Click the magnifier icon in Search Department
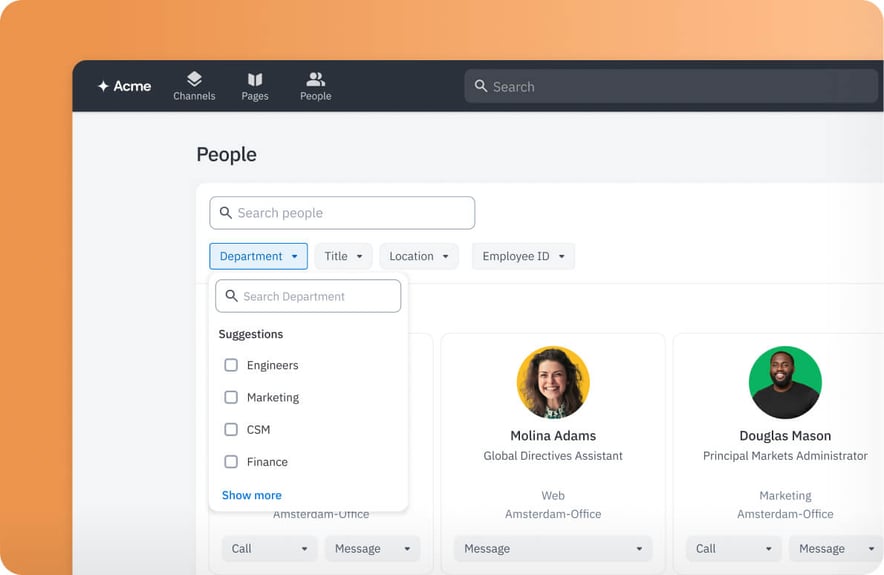 point(232,296)
